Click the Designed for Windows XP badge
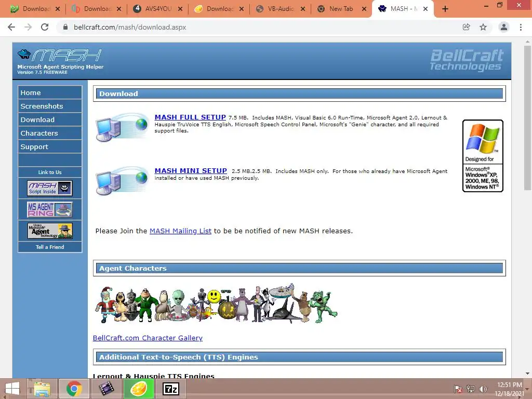532x399 pixels. pyautogui.click(x=483, y=156)
